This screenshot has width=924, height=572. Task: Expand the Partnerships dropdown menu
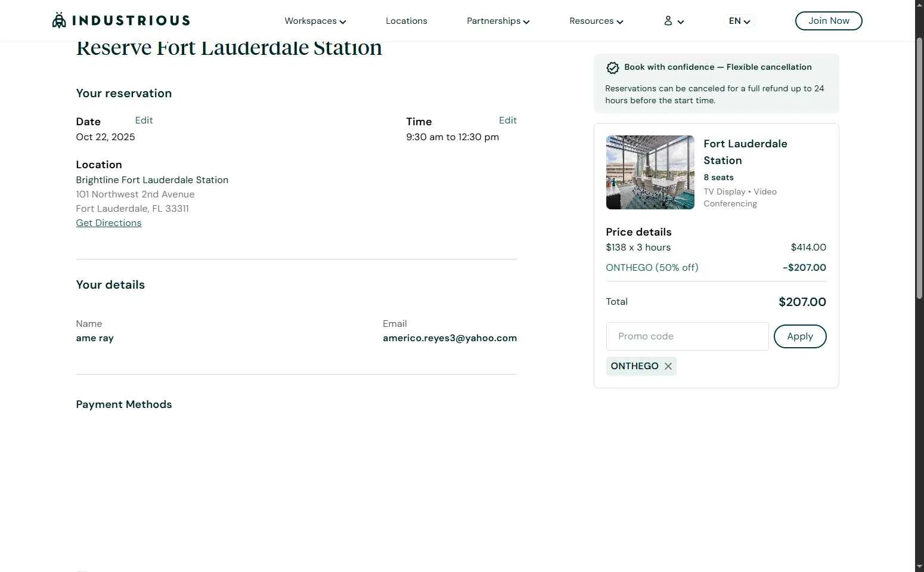[x=498, y=21]
